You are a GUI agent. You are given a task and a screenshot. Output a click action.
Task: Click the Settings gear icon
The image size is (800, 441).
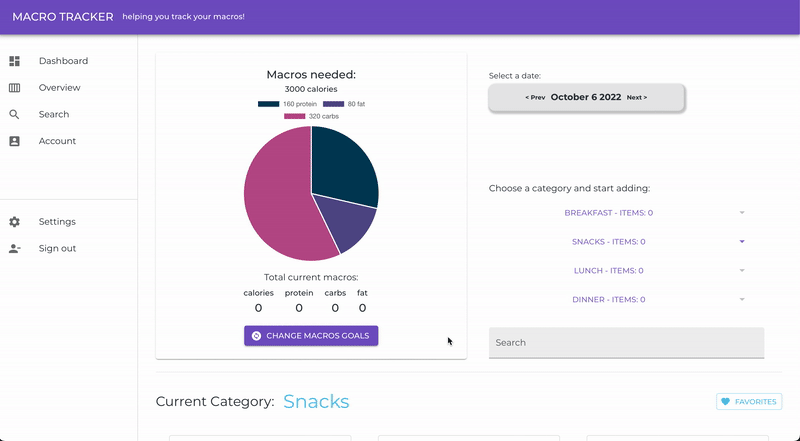pyautogui.click(x=14, y=222)
